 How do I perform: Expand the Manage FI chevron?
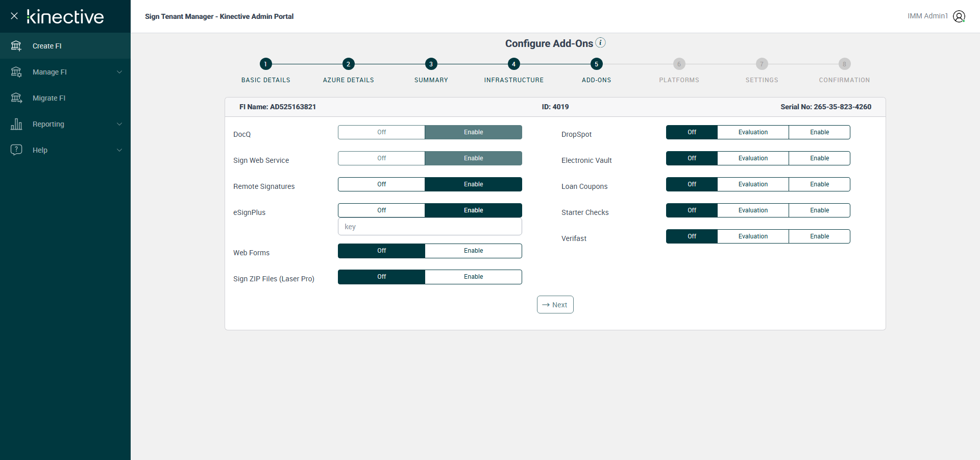coord(119,72)
